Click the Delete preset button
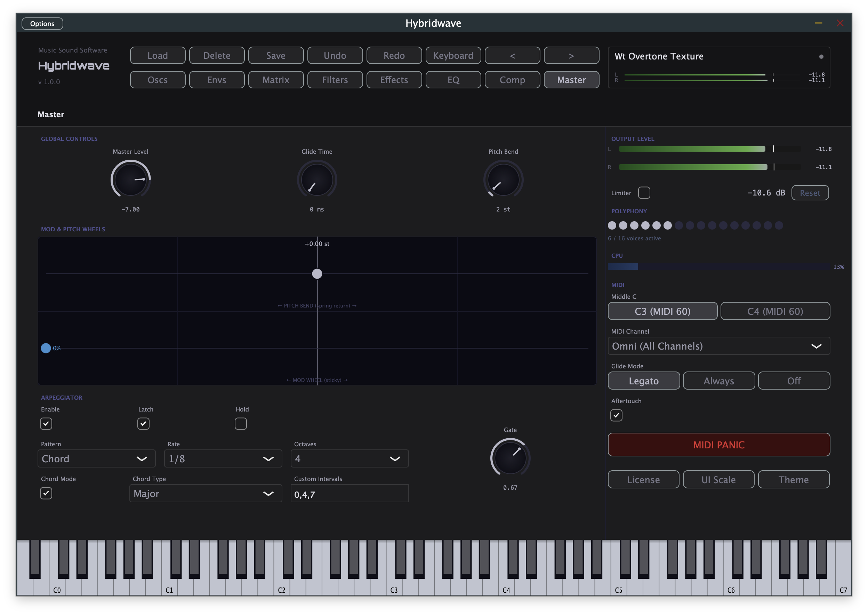Image resolution: width=868 pixels, height=615 pixels. 217,55
